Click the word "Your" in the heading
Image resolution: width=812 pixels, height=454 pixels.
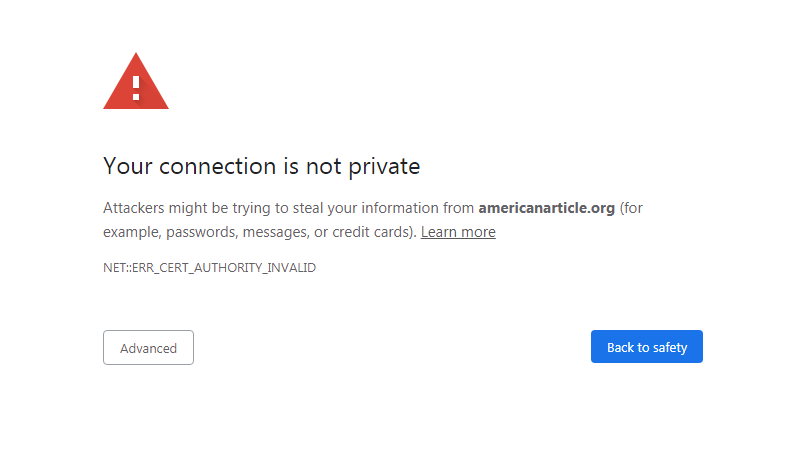127,166
